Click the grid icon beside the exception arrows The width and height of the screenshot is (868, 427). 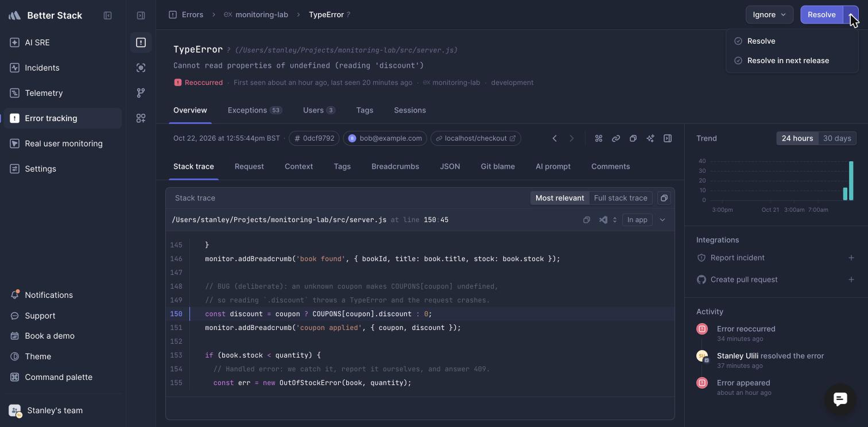click(599, 138)
